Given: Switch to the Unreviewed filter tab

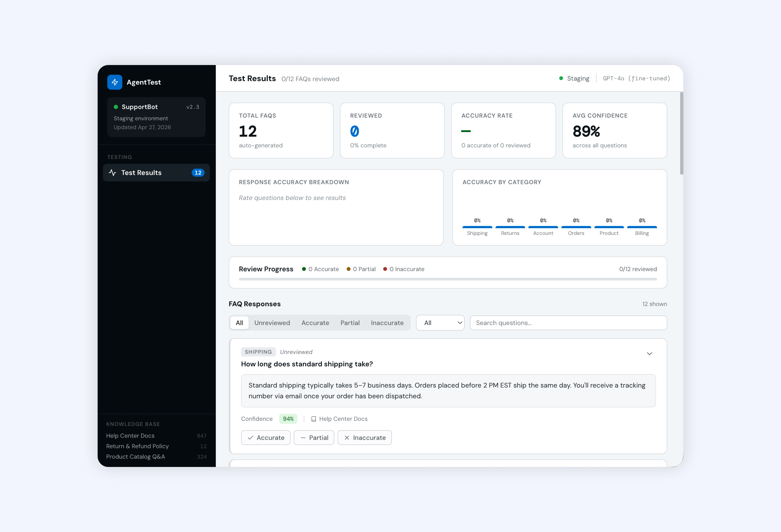Looking at the screenshot, I should [272, 323].
